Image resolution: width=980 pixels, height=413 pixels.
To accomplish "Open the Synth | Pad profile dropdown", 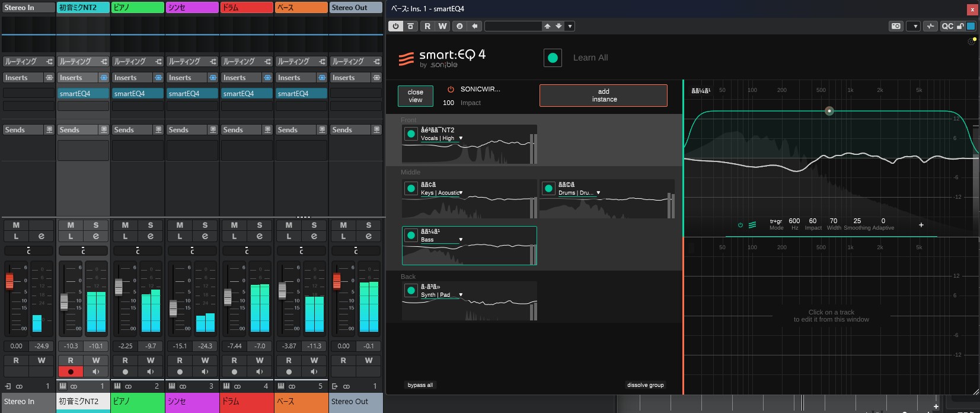I will (x=461, y=295).
